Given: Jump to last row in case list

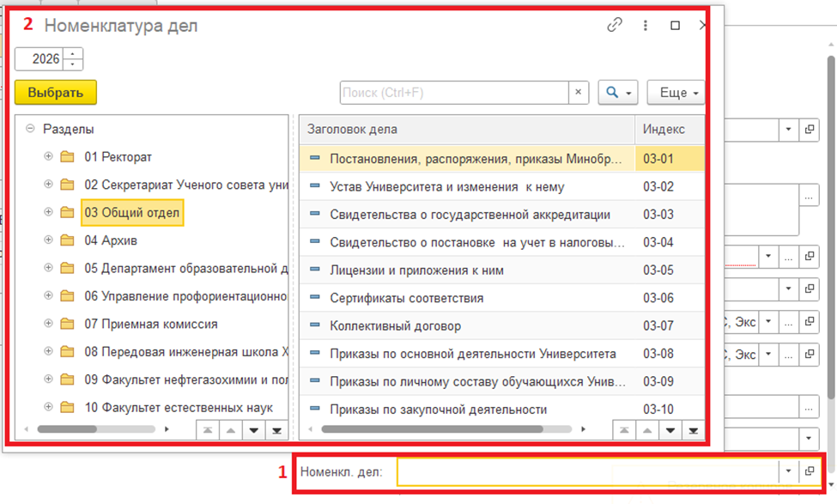Looking at the screenshot, I should (x=692, y=429).
